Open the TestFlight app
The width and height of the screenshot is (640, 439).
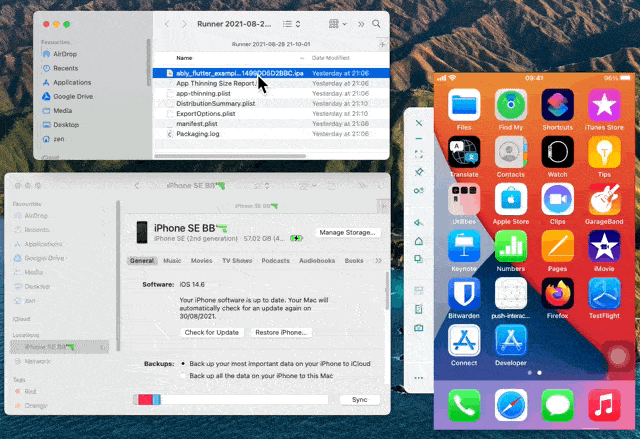click(604, 293)
